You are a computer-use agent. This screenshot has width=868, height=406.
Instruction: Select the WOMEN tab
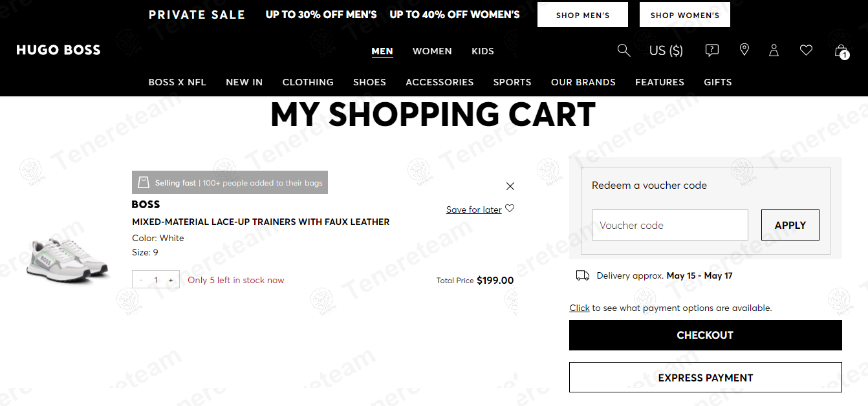[x=432, y=51]
